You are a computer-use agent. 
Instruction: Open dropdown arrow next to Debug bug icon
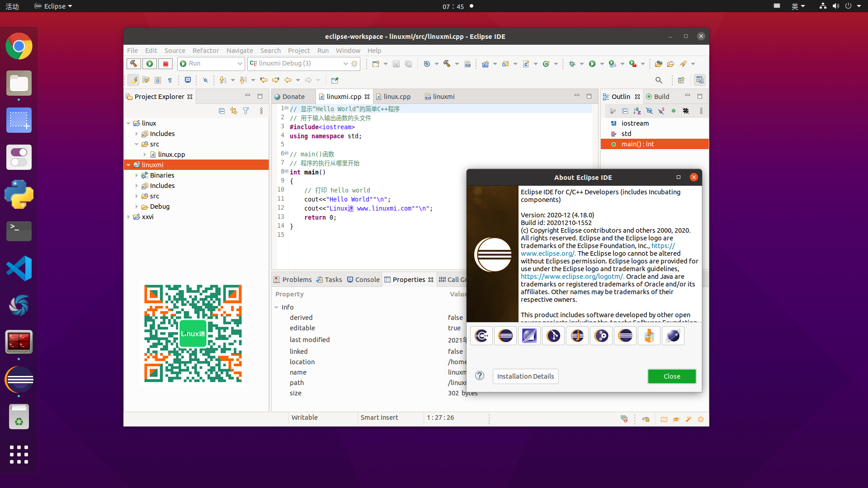tap(581, 64)
